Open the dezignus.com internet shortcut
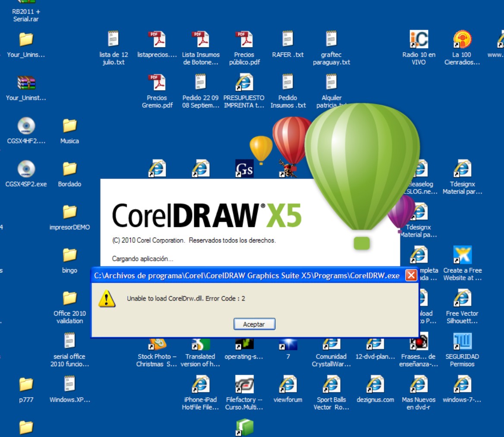The width and height of the screenshot is (504, 437). point(375,385)
